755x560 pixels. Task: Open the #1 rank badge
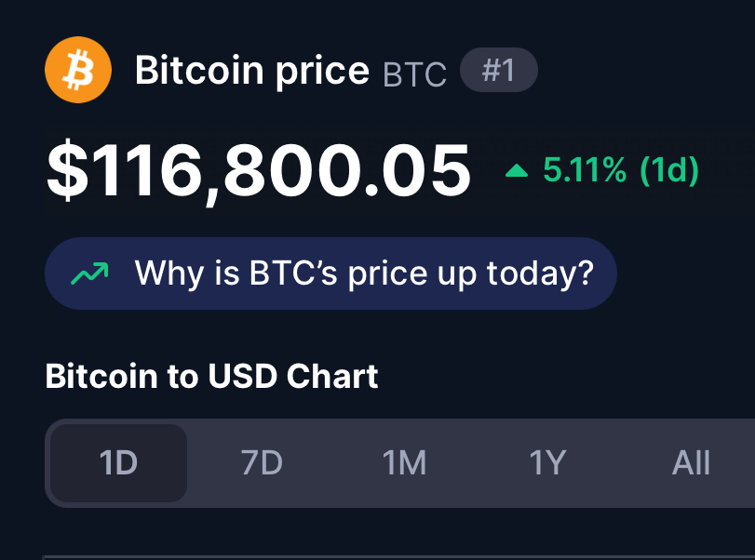pyautogui.click(x=498, y=70)
